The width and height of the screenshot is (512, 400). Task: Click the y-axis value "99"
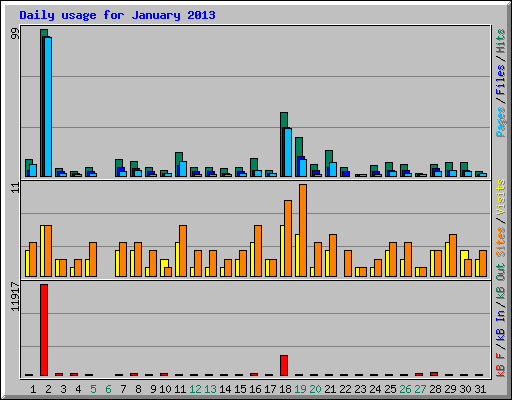point(15,34)
